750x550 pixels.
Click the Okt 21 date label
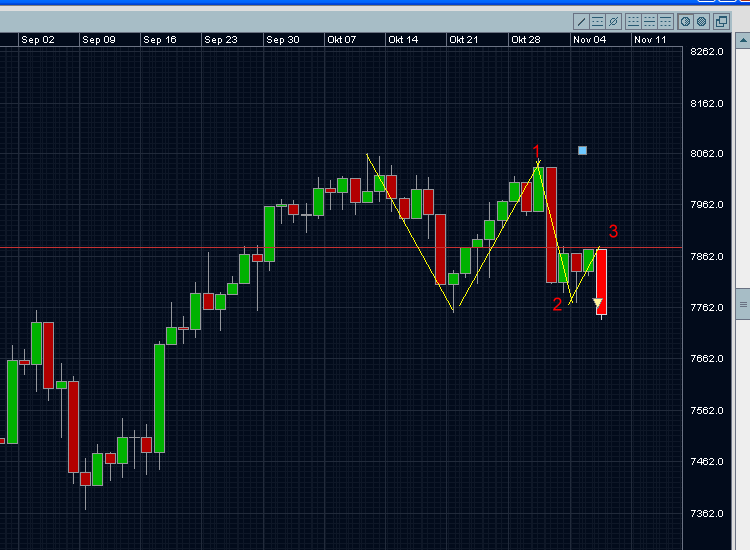[x=463, y=40]
